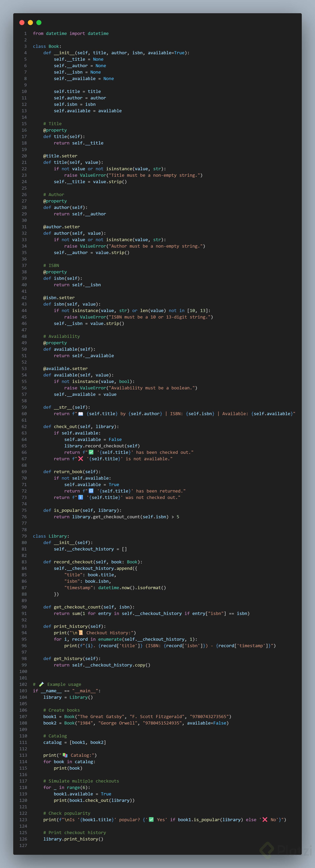Click the "The Great Gatsby" string

coord(102,717)
